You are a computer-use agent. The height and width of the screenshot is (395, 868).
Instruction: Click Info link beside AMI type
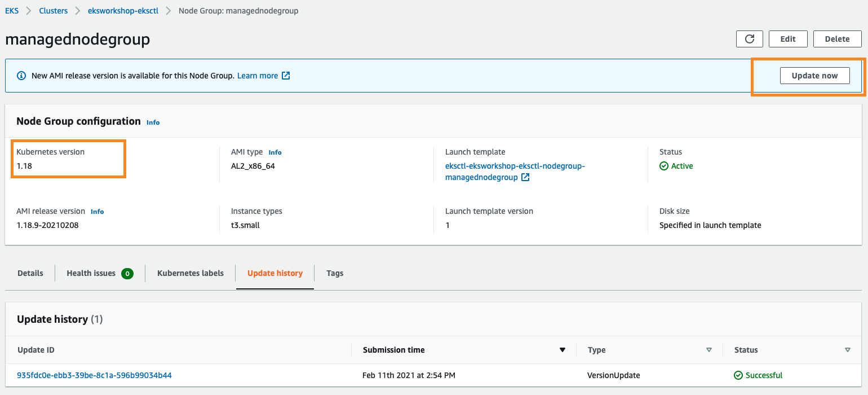tap(274, 152)
